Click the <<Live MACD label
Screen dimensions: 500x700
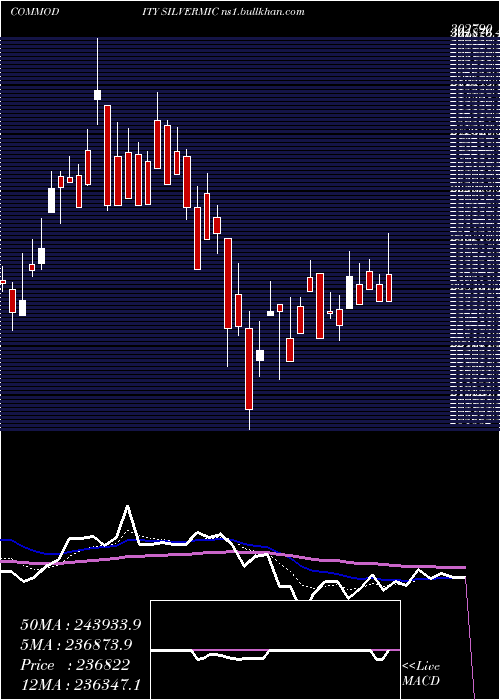click(x=421, y=674)
